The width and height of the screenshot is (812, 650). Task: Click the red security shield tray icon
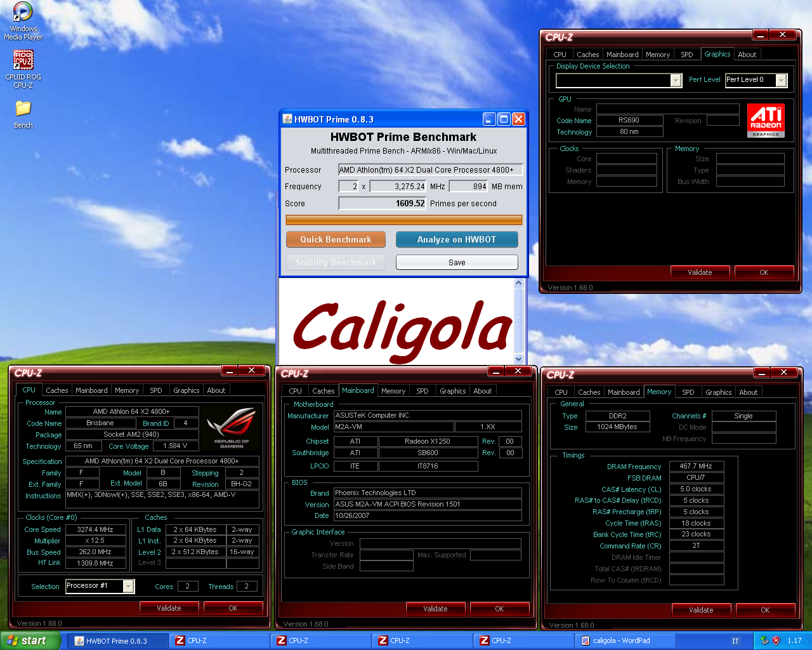[776, 640]
